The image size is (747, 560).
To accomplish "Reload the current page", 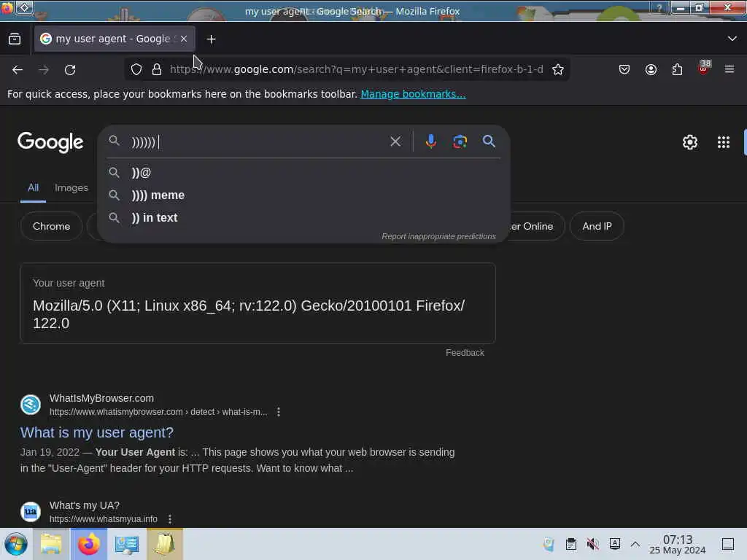I will (x=70, y=69).
